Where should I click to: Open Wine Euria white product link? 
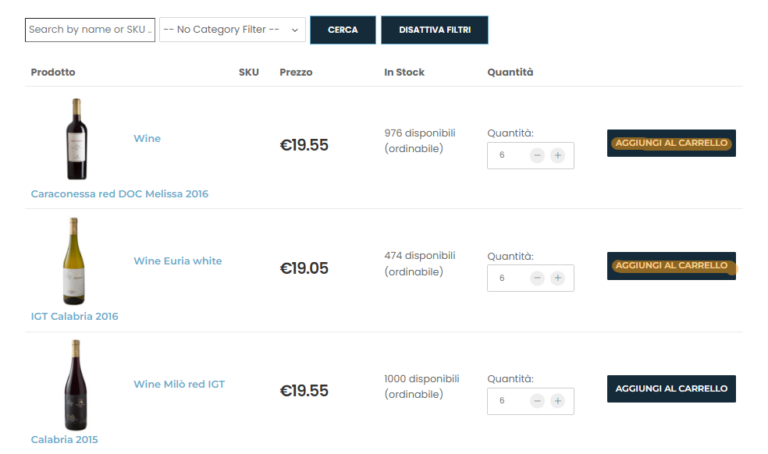click(178, 261)
